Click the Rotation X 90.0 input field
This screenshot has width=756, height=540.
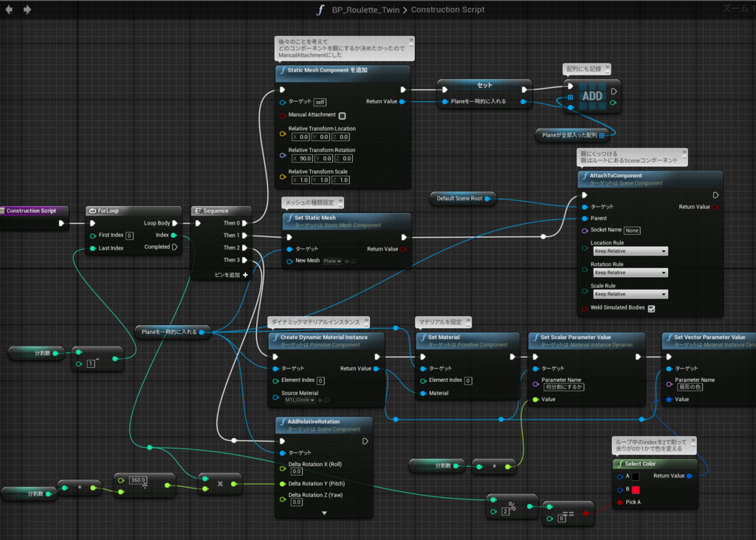302,158
